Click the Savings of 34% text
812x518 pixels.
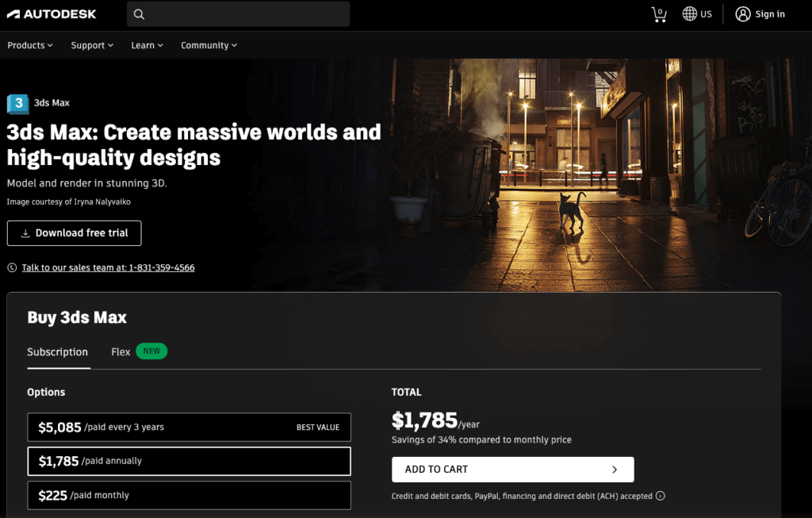[x=481, y=439]
